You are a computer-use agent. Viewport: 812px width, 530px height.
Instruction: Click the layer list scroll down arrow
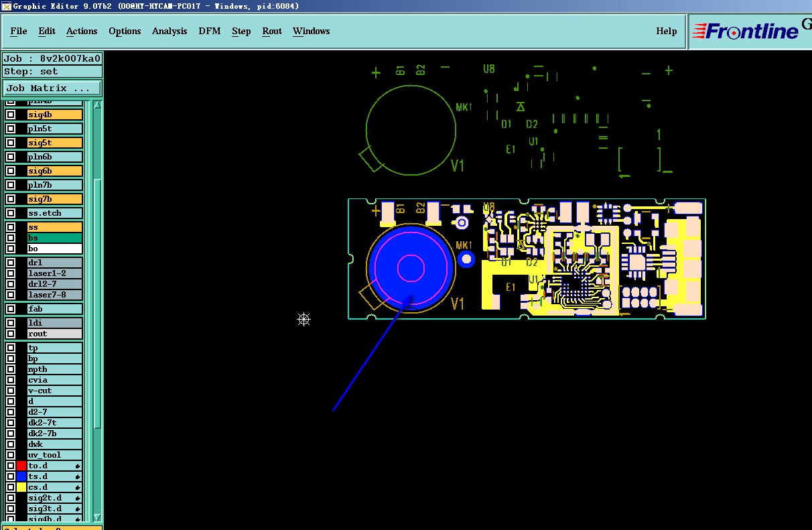click(x=97, y=517)
